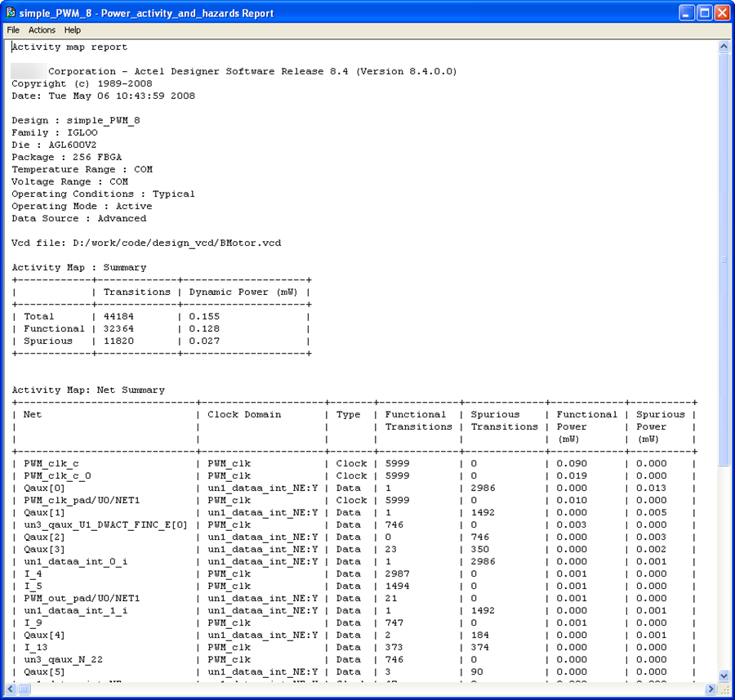Image resolution: width=735 pixels, height=700 pixels.
Task: Open the Actions menu
Action: (42, 30)
